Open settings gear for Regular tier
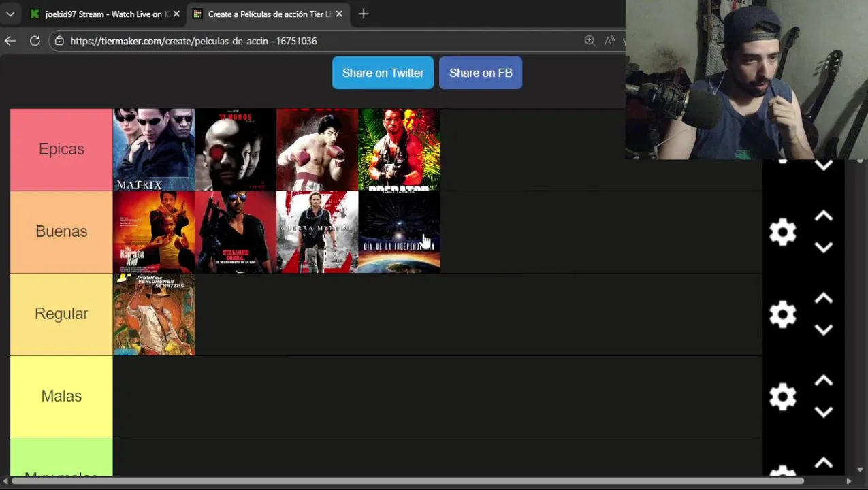 click(x=783, y=314)
